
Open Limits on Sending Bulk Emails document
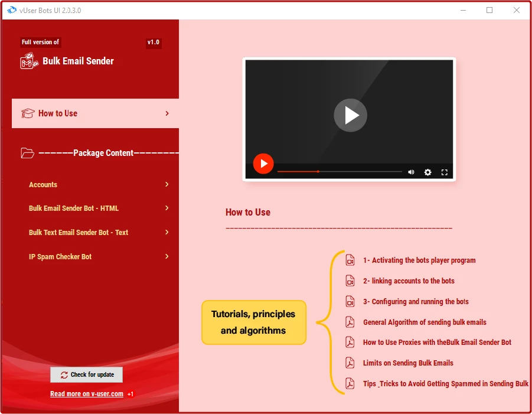tap(408, 363)
